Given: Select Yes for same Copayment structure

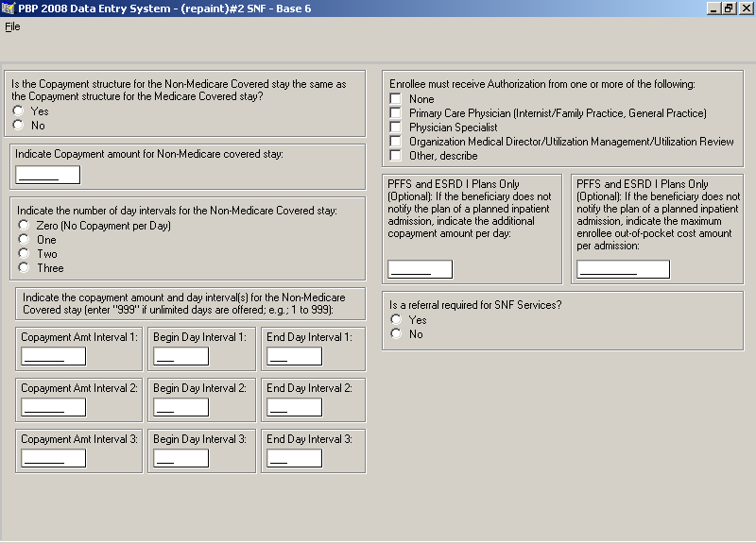Looking at the screenshot, I should 18,110.
